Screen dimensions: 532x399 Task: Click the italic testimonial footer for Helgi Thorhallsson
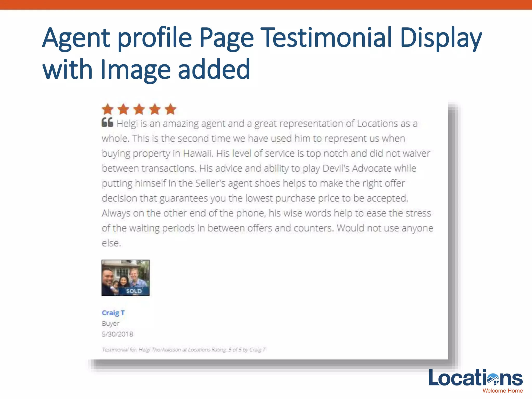(x=184, y=350)
